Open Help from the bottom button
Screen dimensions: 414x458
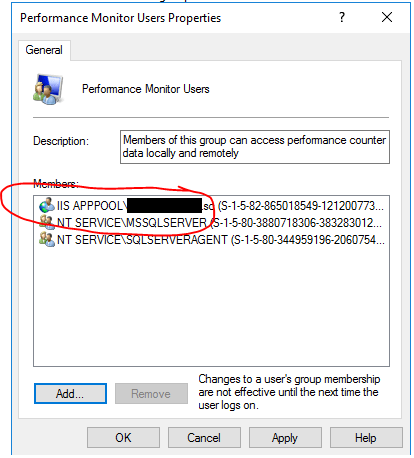[x=366, y=437]
